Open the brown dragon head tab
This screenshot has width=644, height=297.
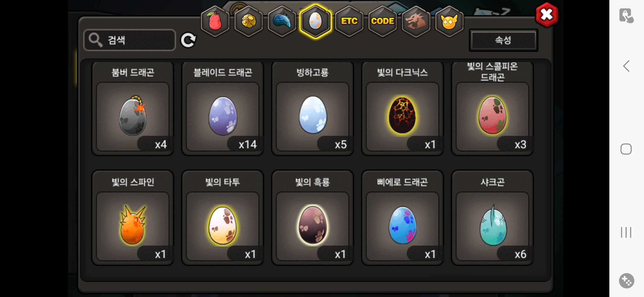tap(416, 21)
